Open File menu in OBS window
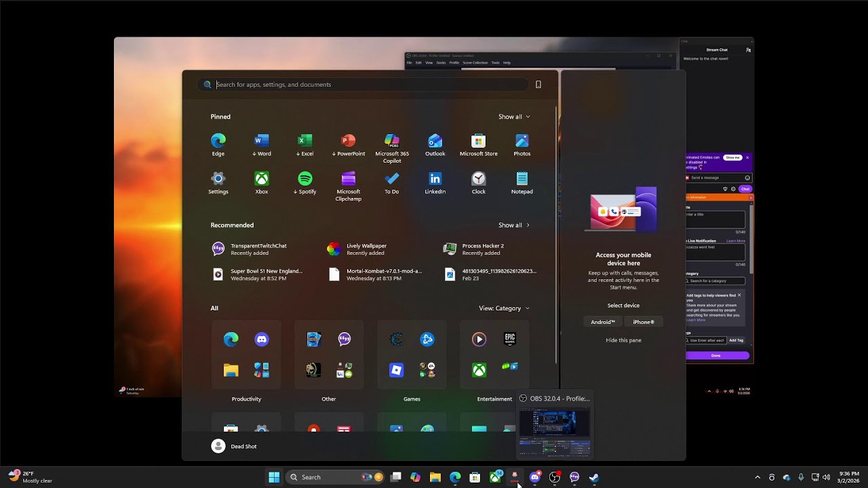 coord(409,62)
